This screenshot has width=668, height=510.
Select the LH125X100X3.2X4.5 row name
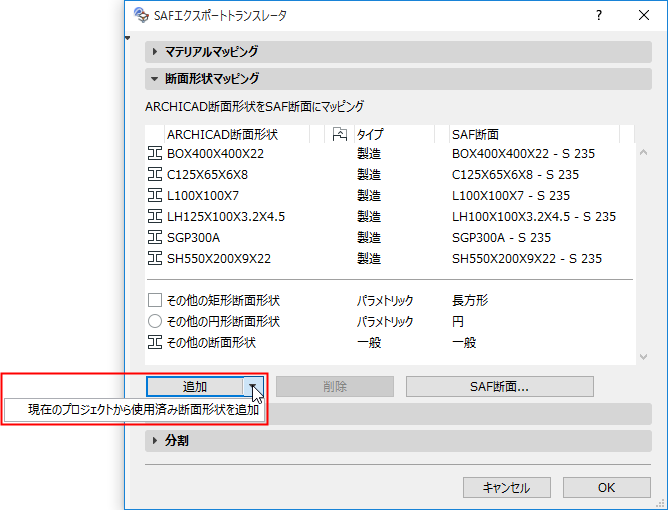point(226,216)
